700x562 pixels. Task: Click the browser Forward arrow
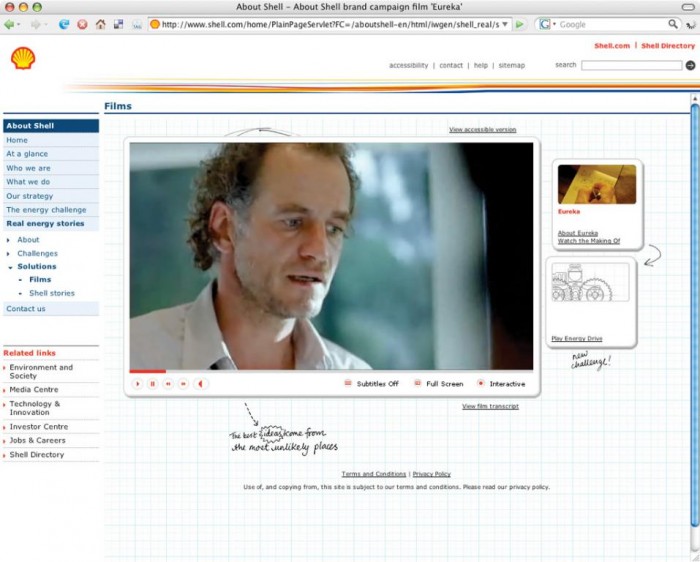tap(35, 25)
